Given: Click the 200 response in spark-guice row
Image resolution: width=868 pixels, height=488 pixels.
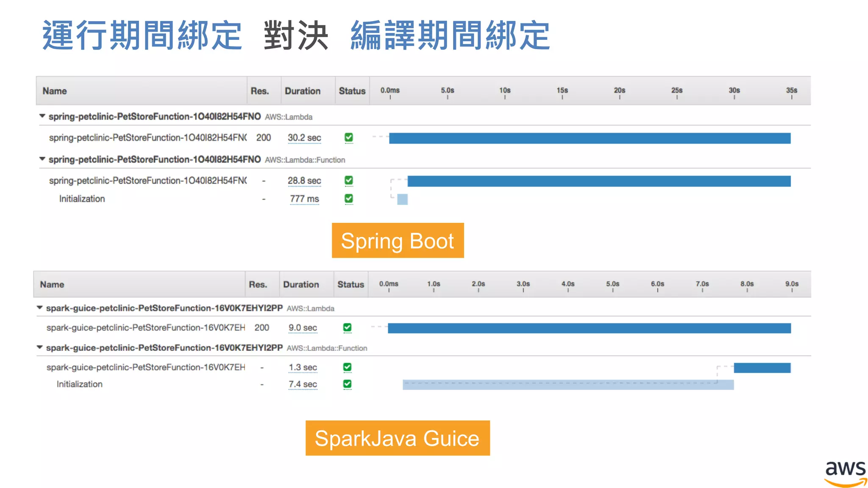Looking at the screenshot, I should [x=262, y=328].
